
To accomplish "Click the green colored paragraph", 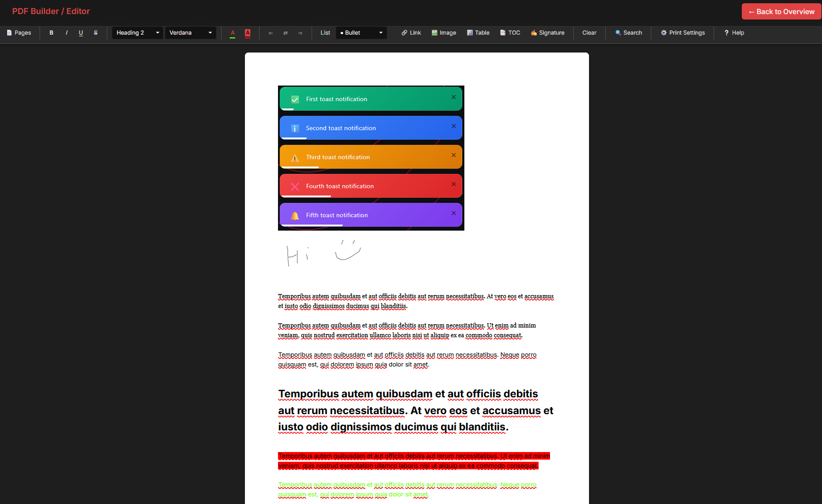I will click(407, 490).
